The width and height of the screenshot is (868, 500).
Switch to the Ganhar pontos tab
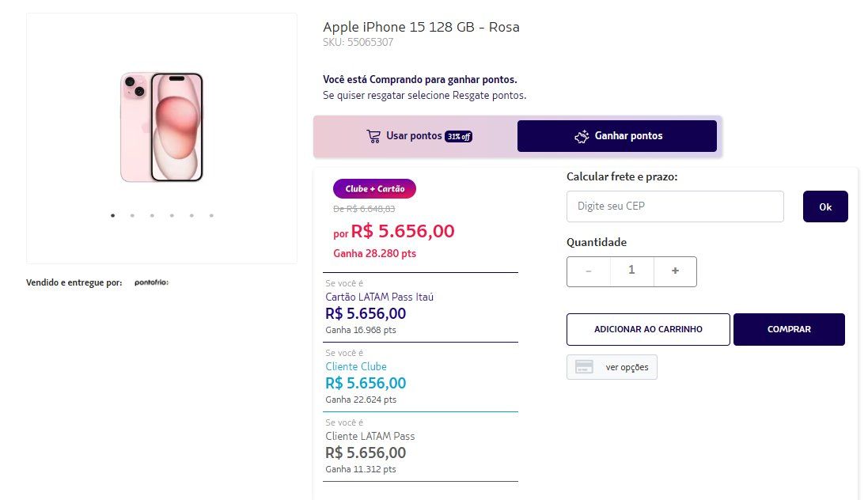click(616, 136)
